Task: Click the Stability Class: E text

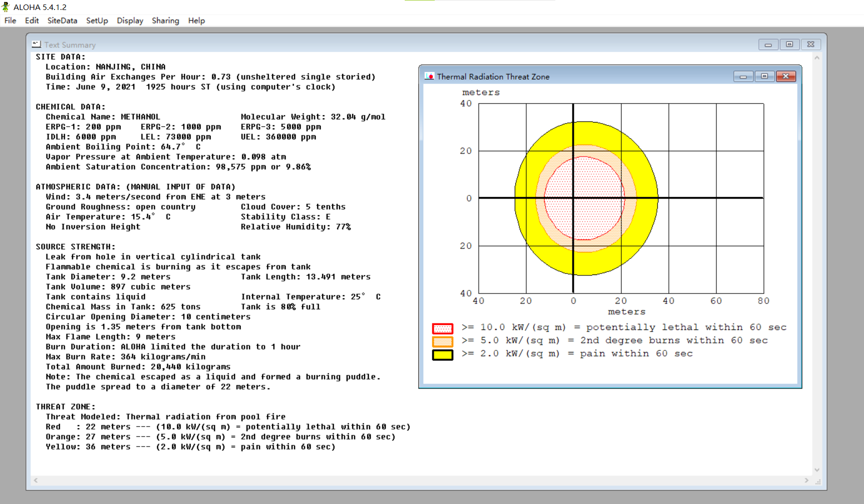Action: pos(286,217)
